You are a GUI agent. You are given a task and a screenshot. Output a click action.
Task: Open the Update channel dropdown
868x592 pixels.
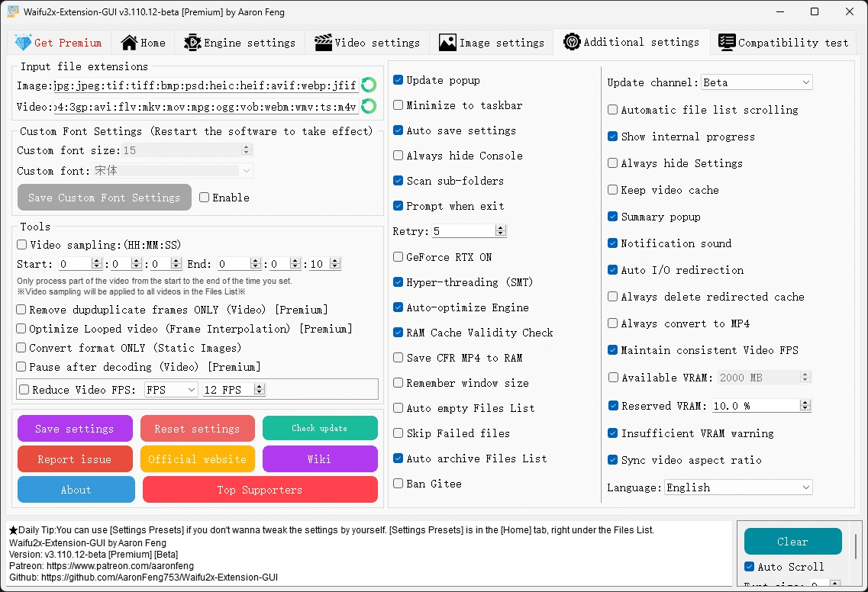pyautogui.click(x=757, y=82)
